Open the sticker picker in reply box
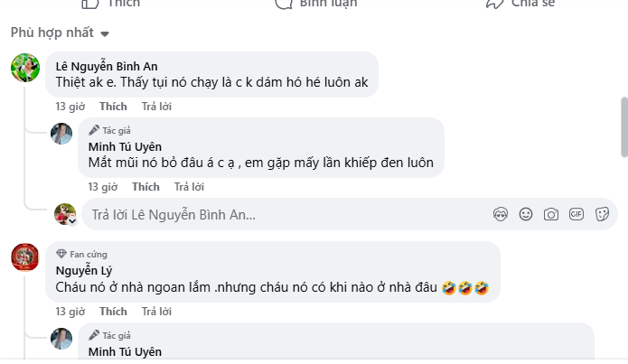 (601, 214)
